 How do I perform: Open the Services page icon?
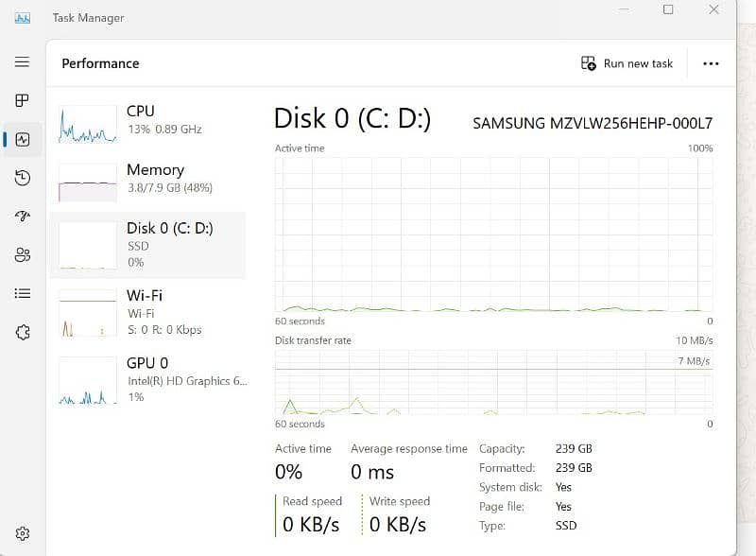[23, 332]
